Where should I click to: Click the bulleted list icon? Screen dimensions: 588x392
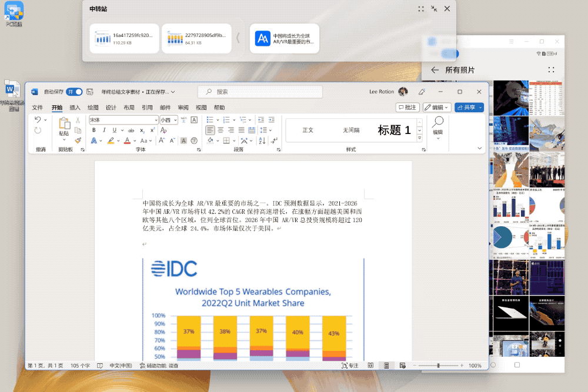(211, 119)
